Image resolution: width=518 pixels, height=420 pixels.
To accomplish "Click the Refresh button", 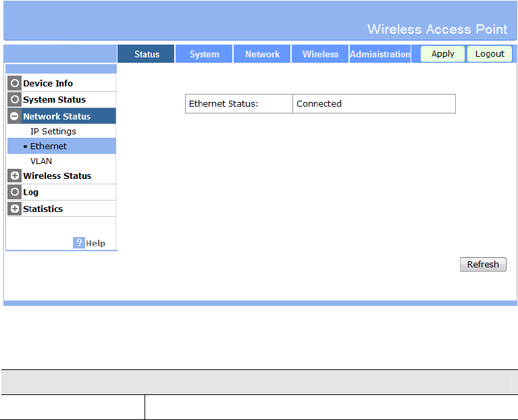I will click(483, 265).
